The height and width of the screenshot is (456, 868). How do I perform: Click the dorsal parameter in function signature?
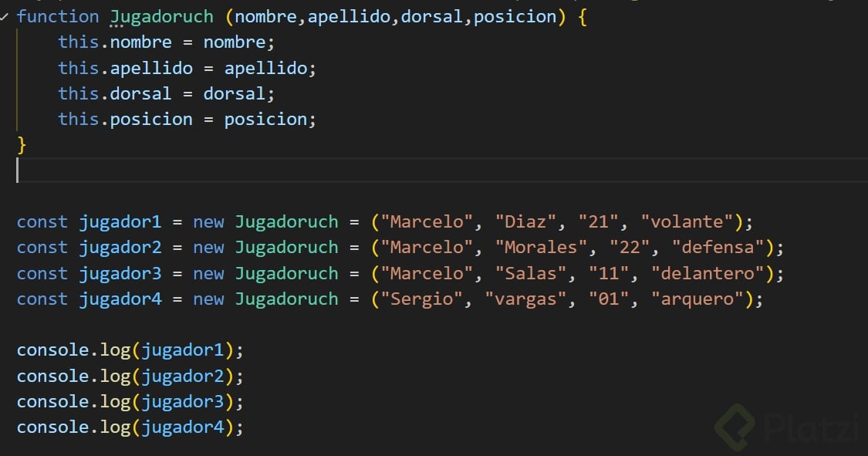click(432, 17)
